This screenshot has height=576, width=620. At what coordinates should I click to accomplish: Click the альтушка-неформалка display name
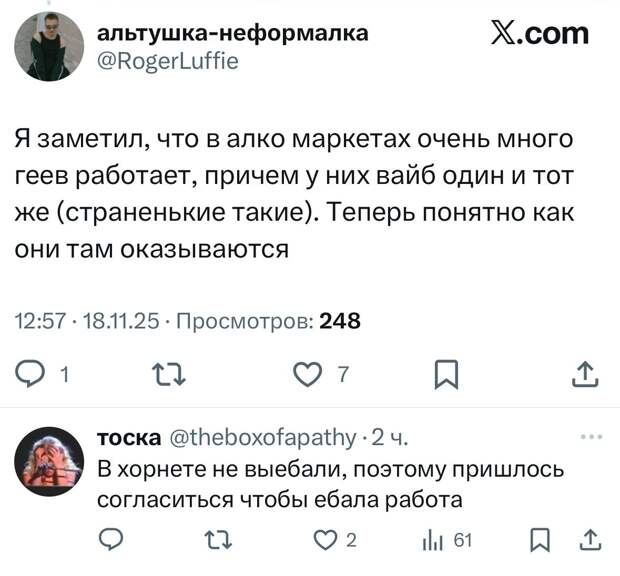(231, 33)
